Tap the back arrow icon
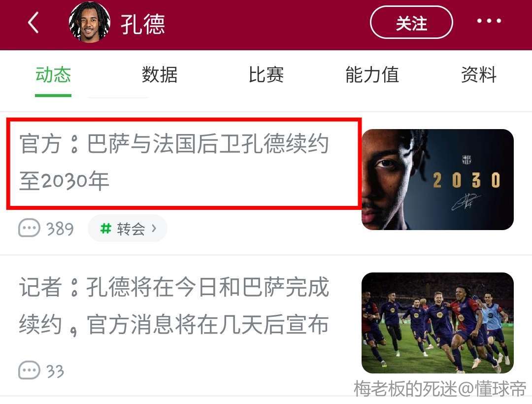This screenshot has height=404, width=532. coord(33,23)
